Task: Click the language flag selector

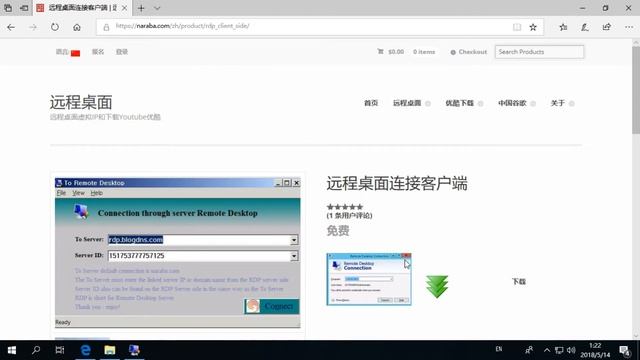Action: click(76, 53)
